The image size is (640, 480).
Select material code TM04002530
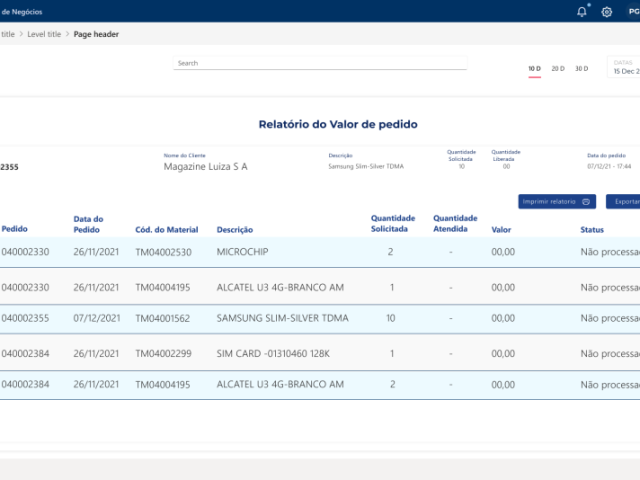pos(163,252)
